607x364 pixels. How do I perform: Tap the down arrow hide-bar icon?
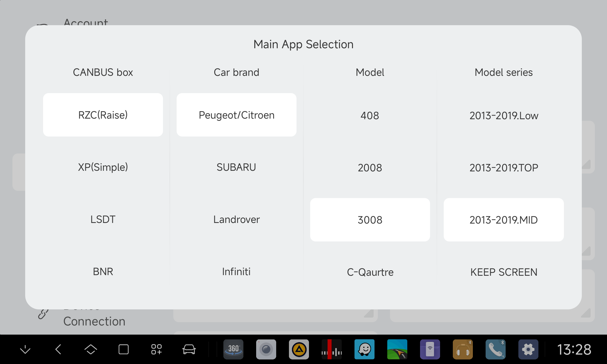click(x=25, y=349)
